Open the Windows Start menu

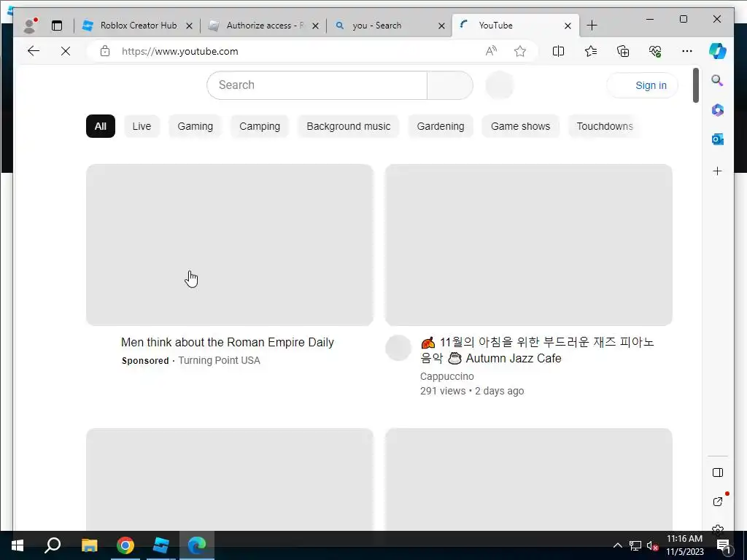tap(18, 545)
